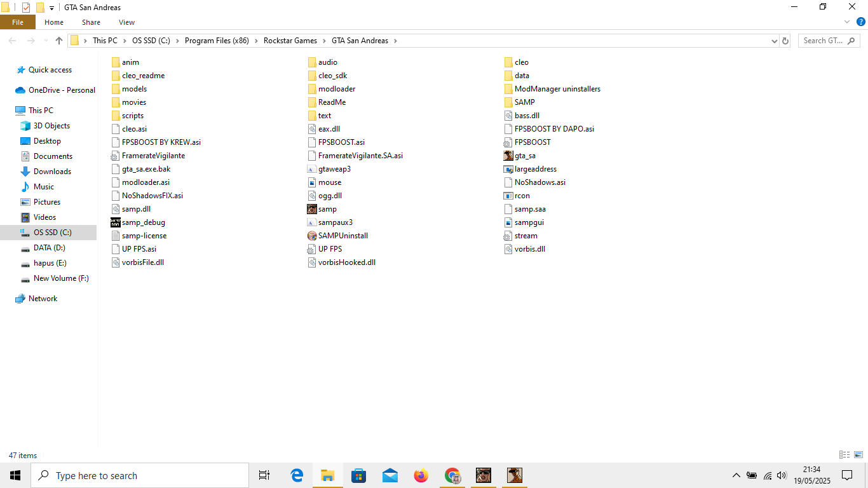Expand breadcrumb chevron after Program Files (x86)
The image size is (868, 488).
pyautogui.click(x=256, y=41)
